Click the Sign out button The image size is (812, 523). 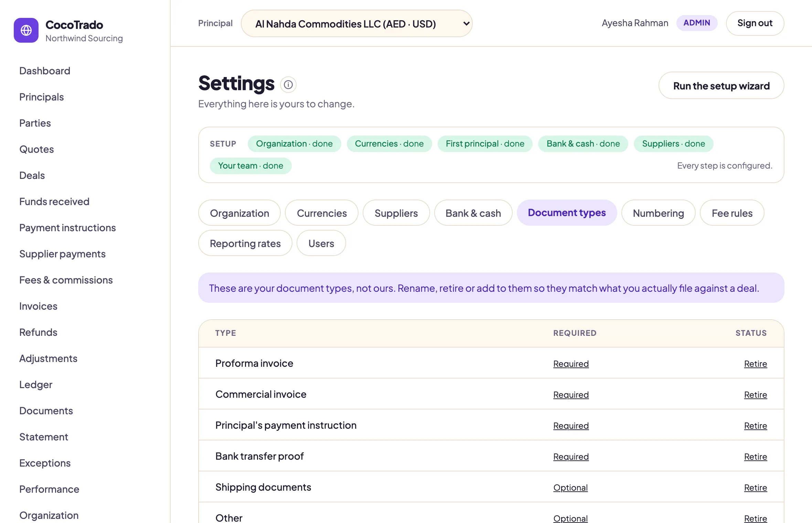point(755,23)
